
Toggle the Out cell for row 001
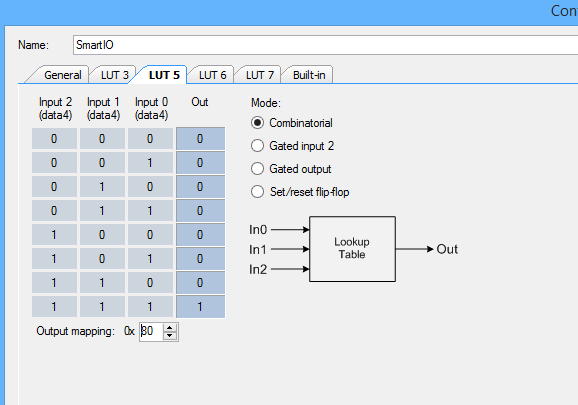(x=201, y=163)
